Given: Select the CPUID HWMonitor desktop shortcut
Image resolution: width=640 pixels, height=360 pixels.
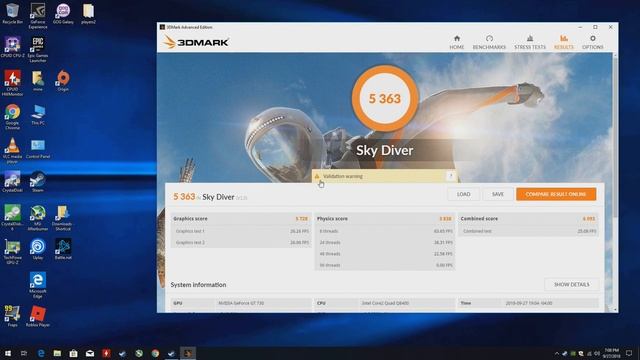Looking at the screenshot, I should coord(12,83).
